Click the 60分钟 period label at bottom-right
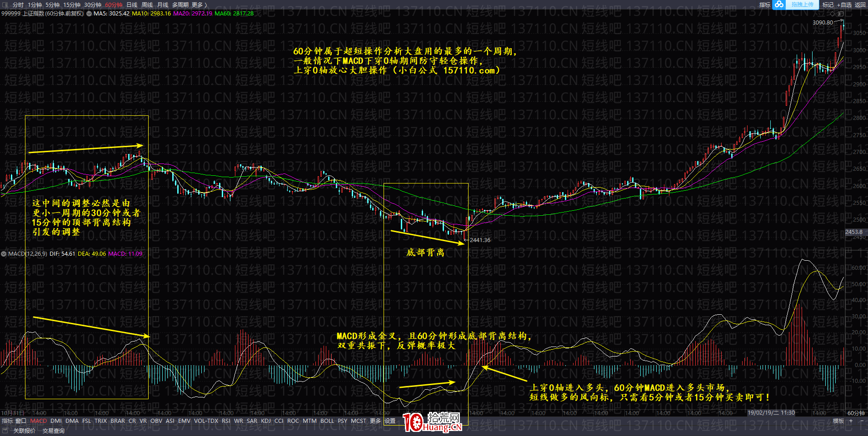This screenshot has height=436, width=868. 856,413
